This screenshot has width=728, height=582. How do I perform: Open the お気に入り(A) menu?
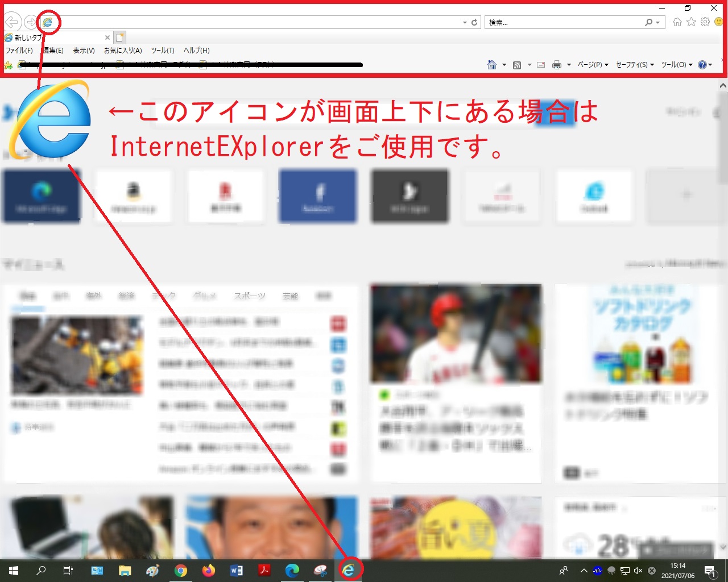point(123,51)
